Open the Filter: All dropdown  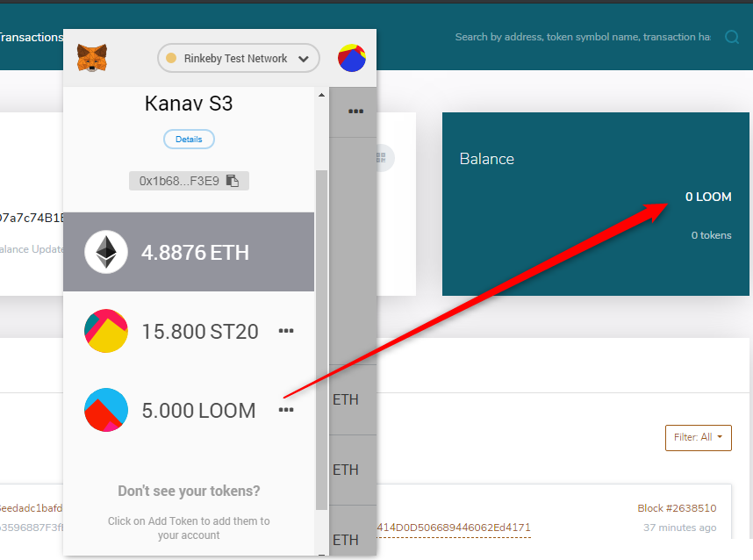(698, 437)
